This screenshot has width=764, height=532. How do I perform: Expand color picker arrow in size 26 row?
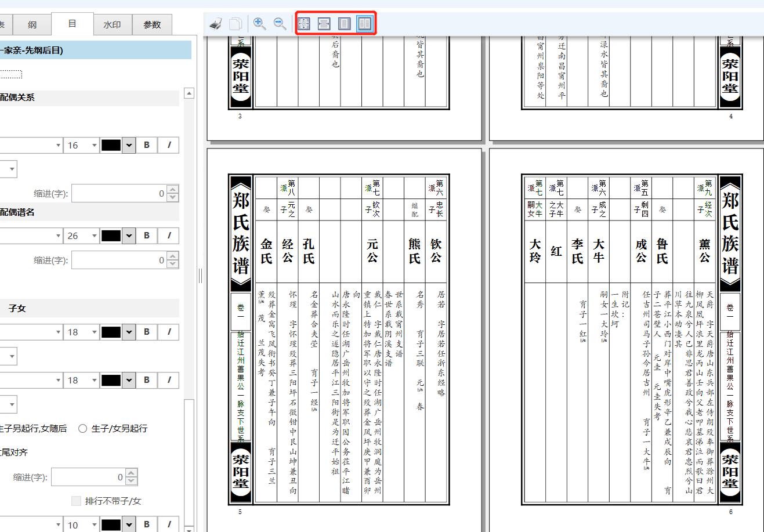tap(129, 236)
